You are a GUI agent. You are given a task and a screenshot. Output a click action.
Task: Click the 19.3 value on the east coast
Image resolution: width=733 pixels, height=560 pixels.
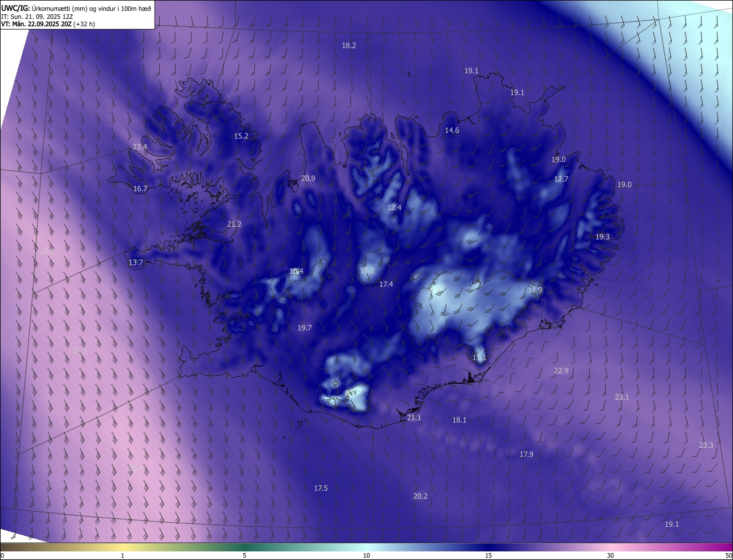point(602,237)
